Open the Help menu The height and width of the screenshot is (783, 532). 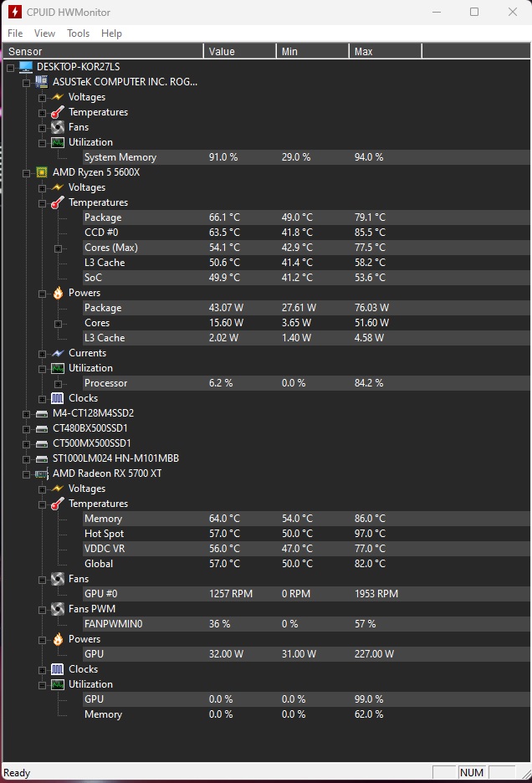pos(111,33)
